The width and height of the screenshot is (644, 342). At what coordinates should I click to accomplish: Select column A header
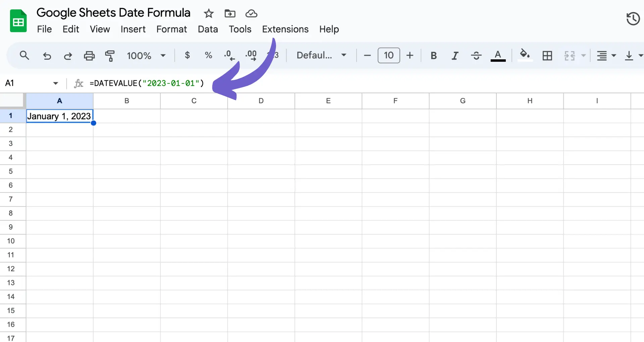(60, 101)
